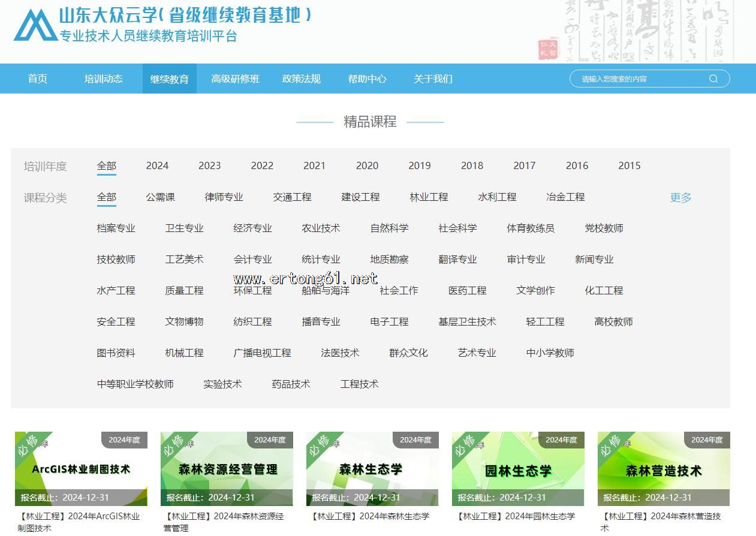756x536 pixels.
Task: Open ArcGIS林业制图技术 course thumbnail
Action: [81, 468]
